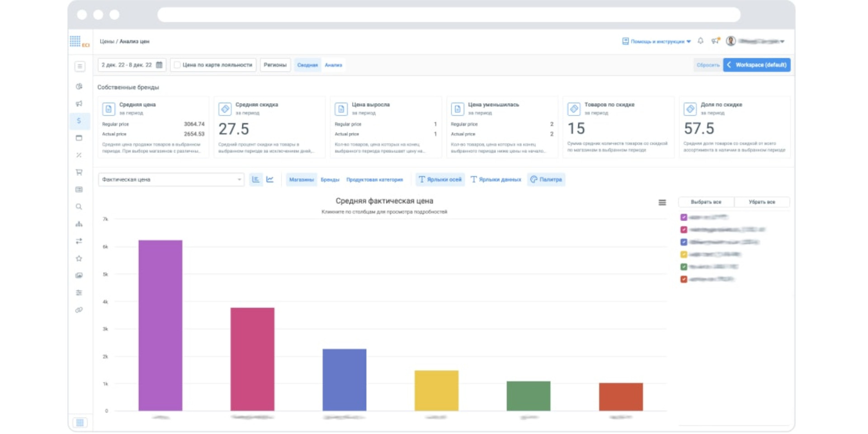Open the shopping cart icon in sidebar
This screenshot has height=434, width=868.
point(79,172)
